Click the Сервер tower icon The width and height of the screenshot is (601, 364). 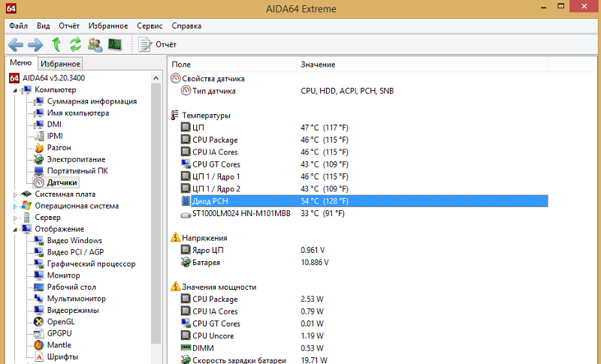(26, 218)
